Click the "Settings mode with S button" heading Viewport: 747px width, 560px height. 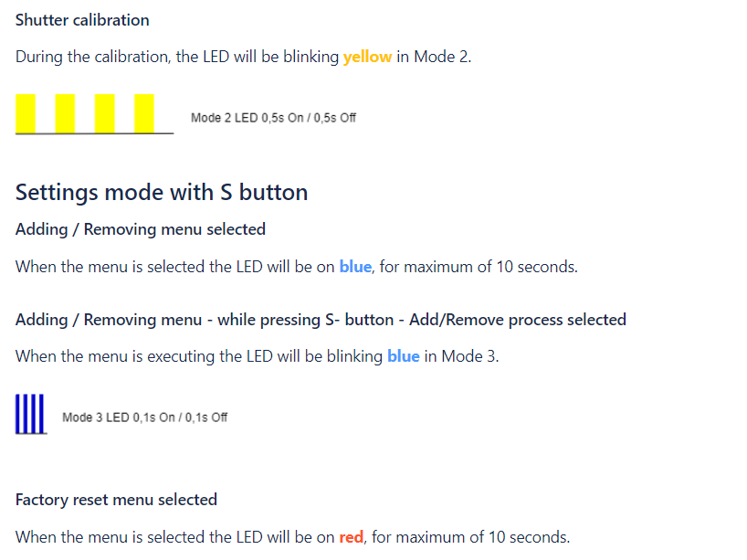click(162, 192)
